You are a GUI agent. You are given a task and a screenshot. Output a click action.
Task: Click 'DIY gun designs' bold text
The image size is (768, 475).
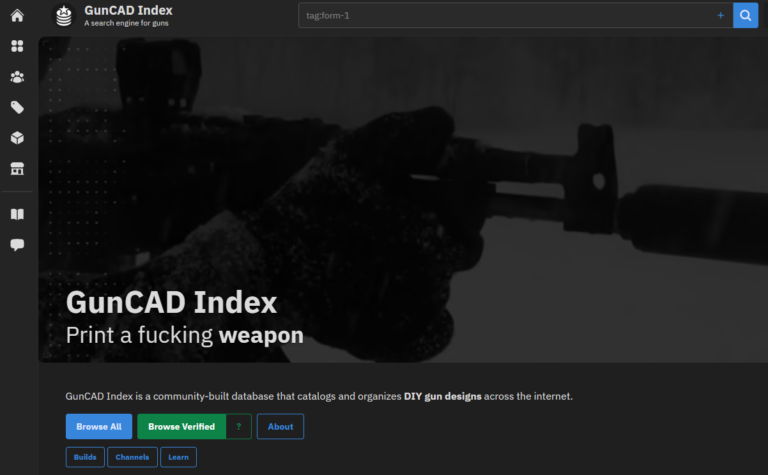443,396
